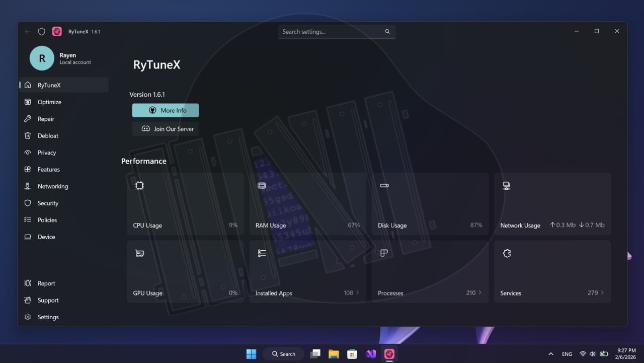Expand the Installed Apps chevron
Viewport: 644px width, 363px height.
[358, 293]
